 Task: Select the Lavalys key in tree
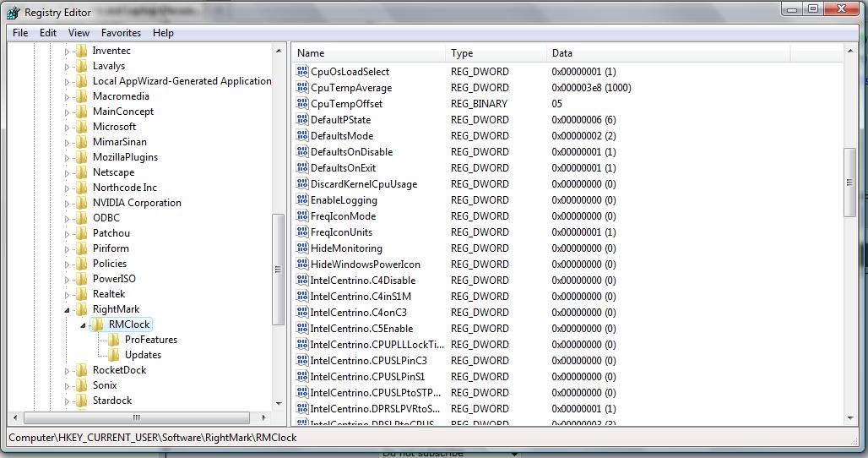(x=108, y=66)
